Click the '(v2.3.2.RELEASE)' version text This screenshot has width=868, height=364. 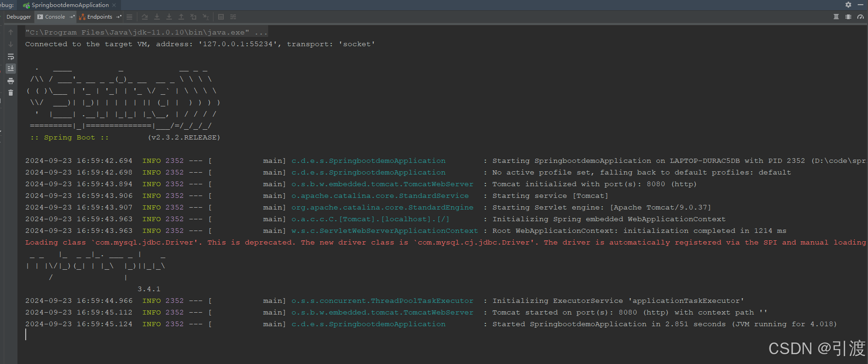184,138
